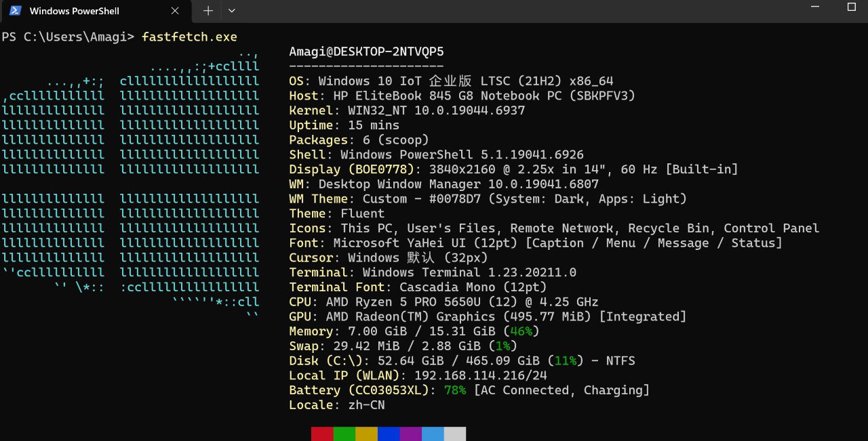The image size is (868, 441).
Task: Click the PS C:\Users\Amagi> prompt text
Action: click(x=68, y=37)
